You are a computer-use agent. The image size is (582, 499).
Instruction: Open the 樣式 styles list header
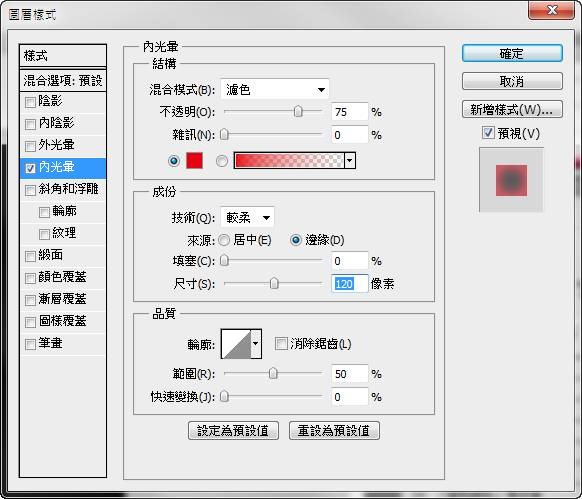click(63, 56)
